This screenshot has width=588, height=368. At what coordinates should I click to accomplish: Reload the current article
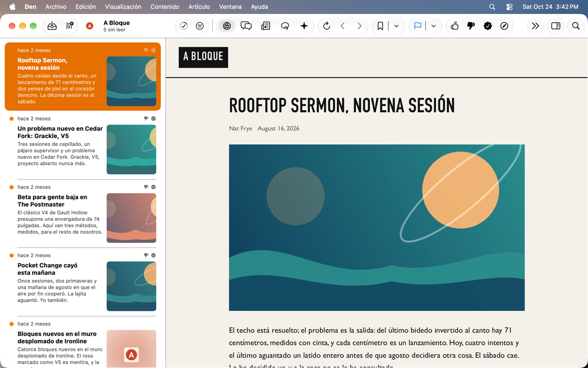[x=327, y=26]
